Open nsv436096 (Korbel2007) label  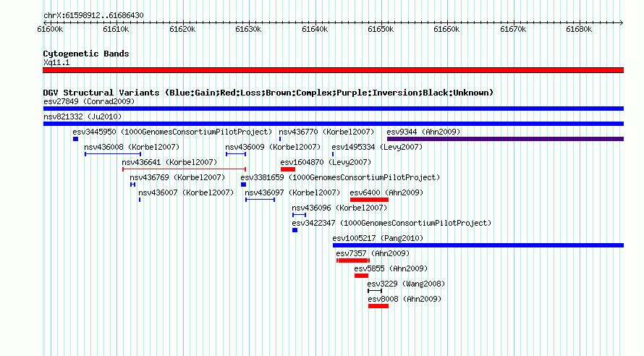tap(339, 208)
